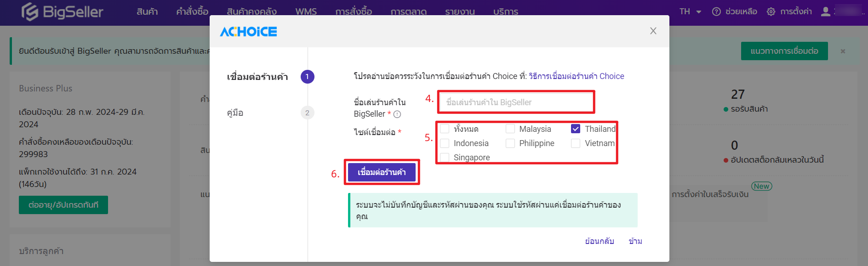Click the แนวทางการเชื่อมต่อ button

tap(784, 51)
